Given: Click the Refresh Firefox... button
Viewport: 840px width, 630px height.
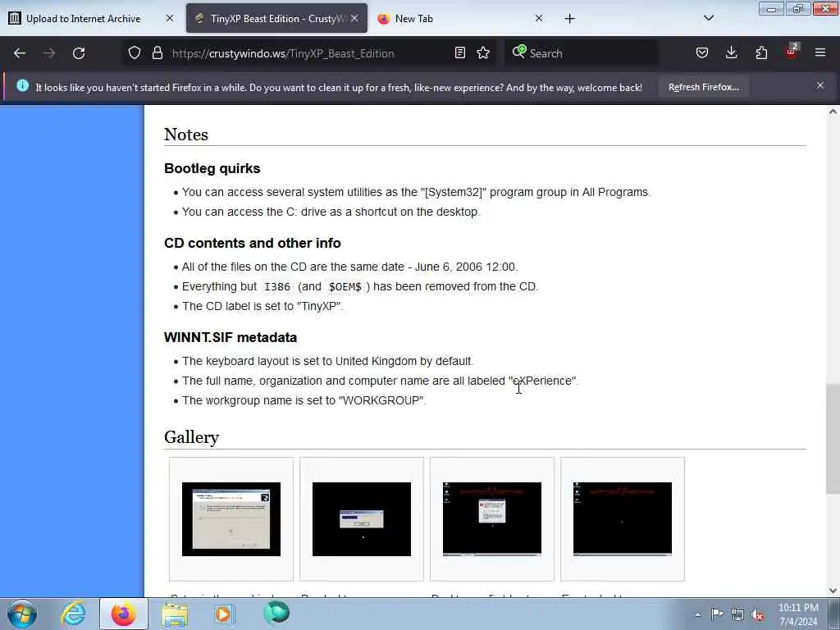Looking at the screenshot, I should pos(703,87).
